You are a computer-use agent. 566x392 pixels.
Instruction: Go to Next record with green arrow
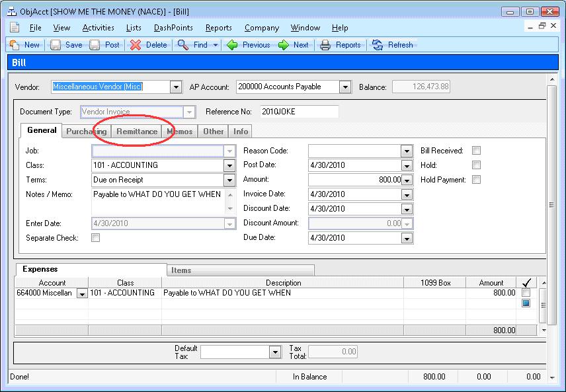point(284,45)
